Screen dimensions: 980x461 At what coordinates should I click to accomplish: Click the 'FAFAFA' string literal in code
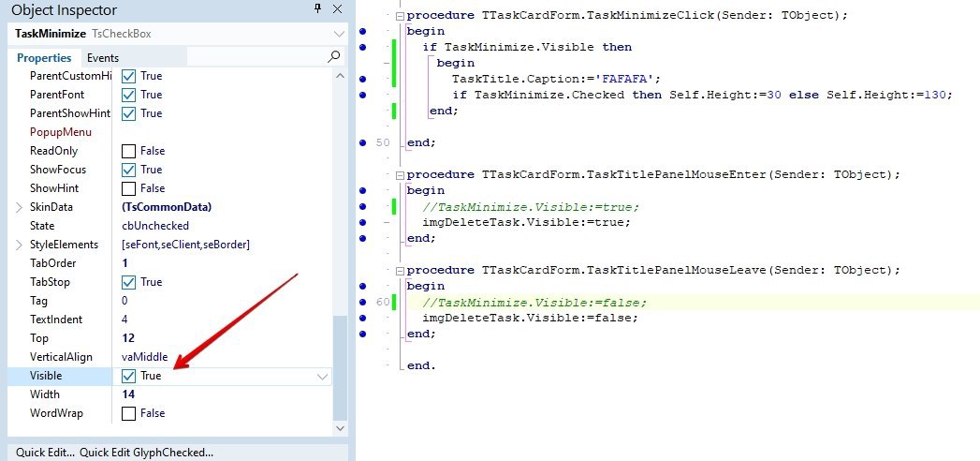[x=624, y=79]
